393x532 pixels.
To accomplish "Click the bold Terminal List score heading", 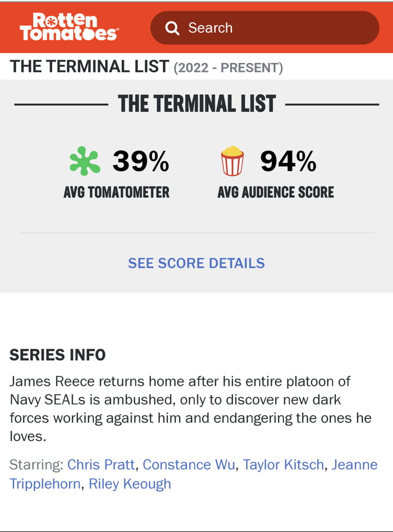I will 196,104.
